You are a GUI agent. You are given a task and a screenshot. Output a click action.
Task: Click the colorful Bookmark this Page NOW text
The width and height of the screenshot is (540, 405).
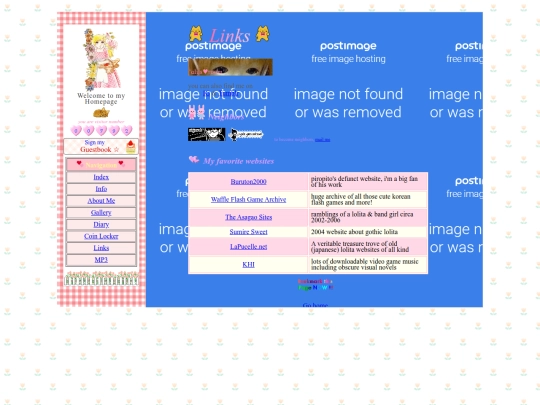[x=315, y=284]
